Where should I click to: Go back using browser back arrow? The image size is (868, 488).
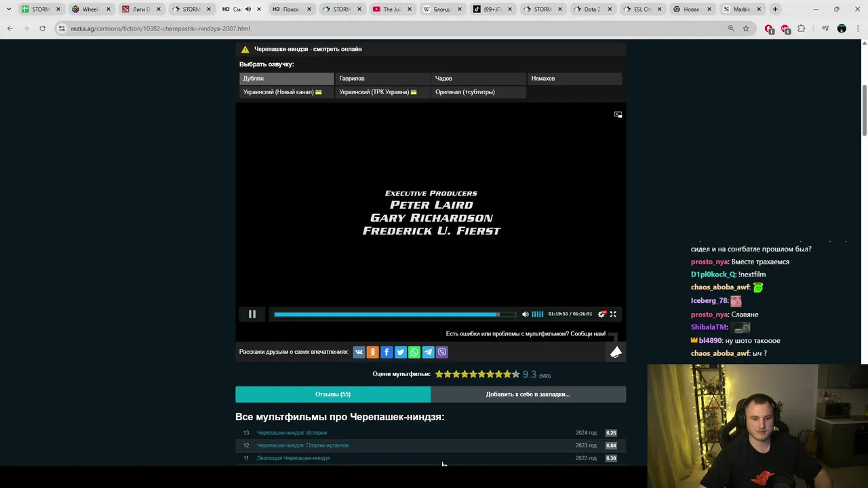[9, 28]
